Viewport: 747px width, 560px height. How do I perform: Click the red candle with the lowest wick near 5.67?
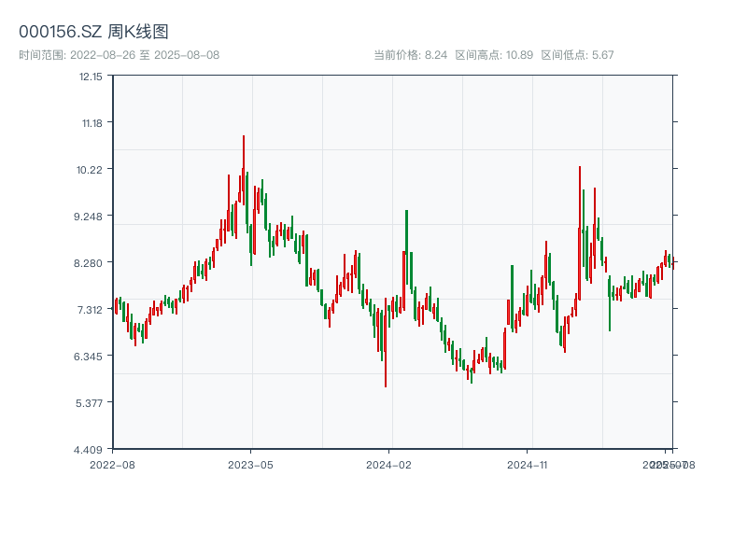386,343
